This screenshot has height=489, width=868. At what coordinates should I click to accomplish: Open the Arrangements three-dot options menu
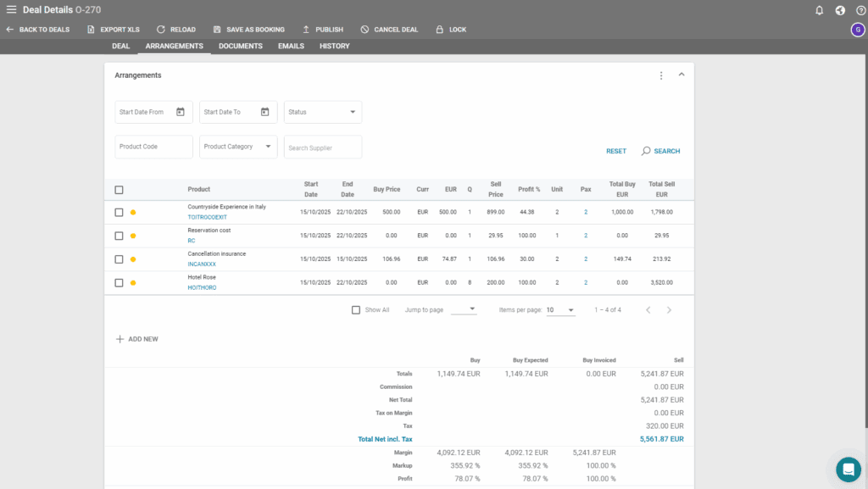point(661,75)
